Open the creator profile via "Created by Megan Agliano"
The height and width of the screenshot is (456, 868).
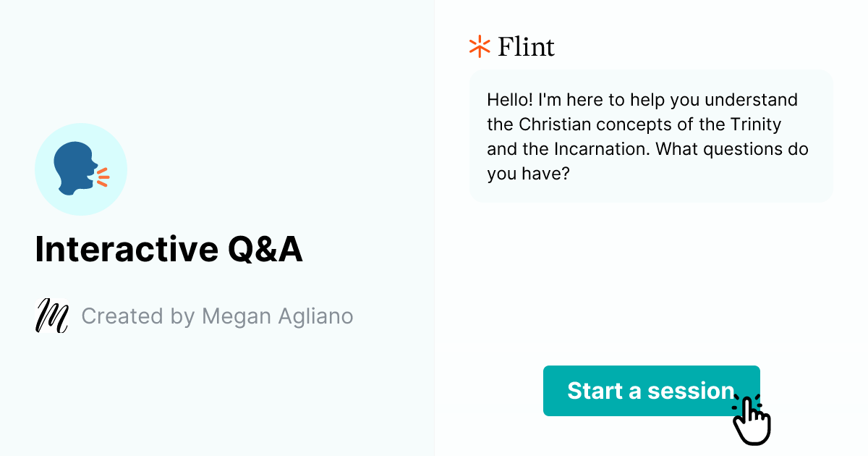pyautogui.click(x=217, y=316)
